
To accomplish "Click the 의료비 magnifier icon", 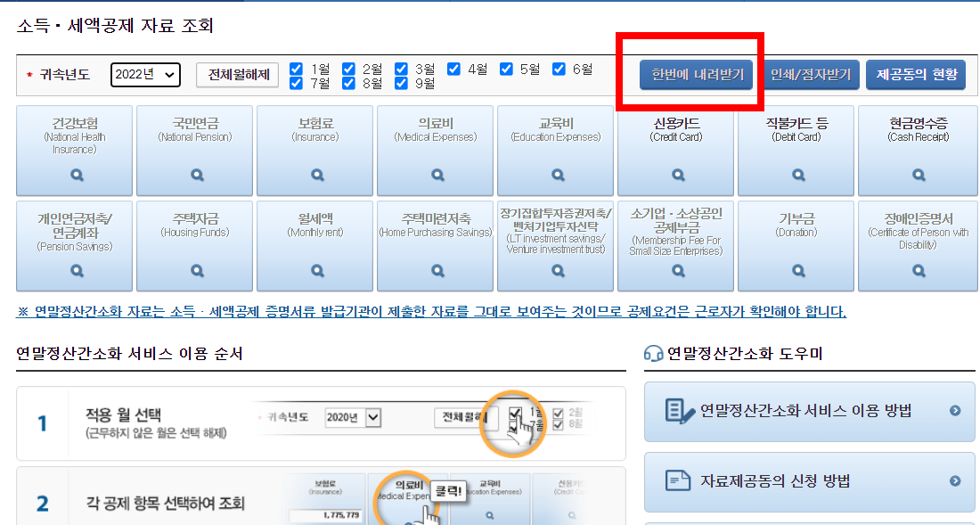I will pos(438,175).
